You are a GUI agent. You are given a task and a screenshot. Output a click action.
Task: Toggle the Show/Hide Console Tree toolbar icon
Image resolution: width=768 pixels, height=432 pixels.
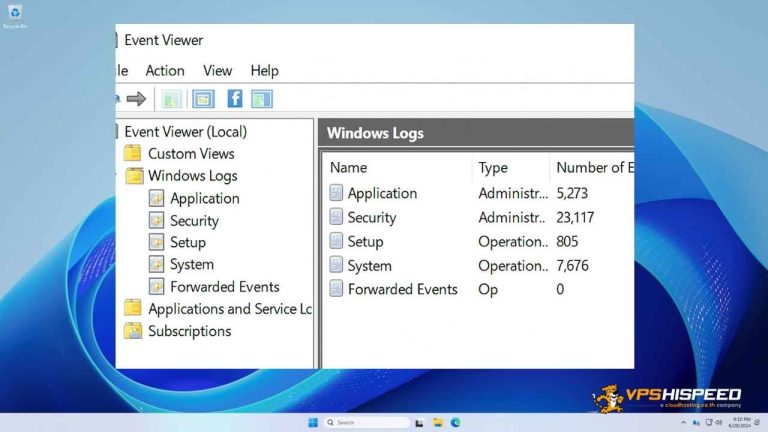coord(171,99)
